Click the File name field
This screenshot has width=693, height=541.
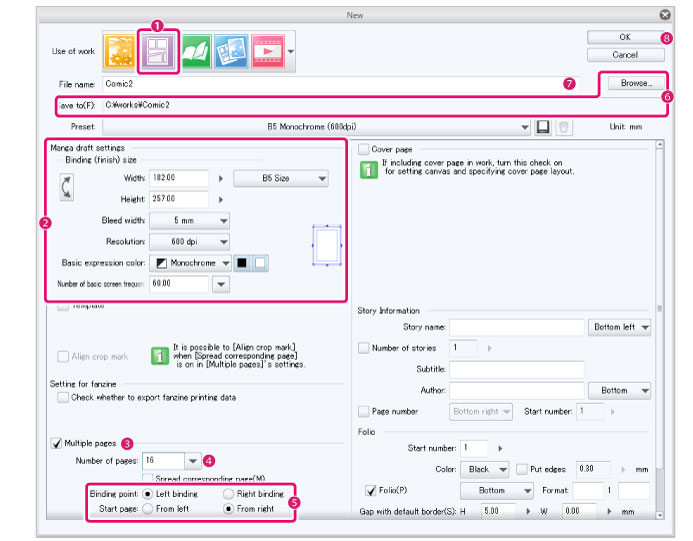340,84
